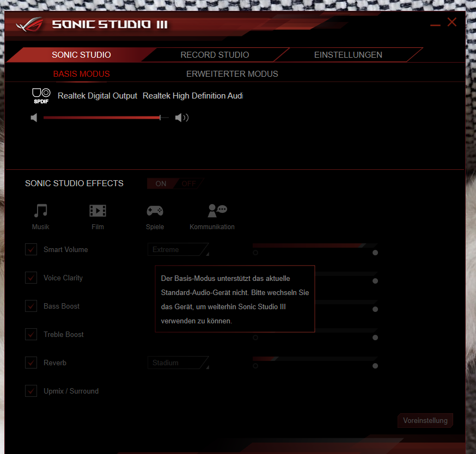Click Realtek High Definition Audio text

pos(193,96)
